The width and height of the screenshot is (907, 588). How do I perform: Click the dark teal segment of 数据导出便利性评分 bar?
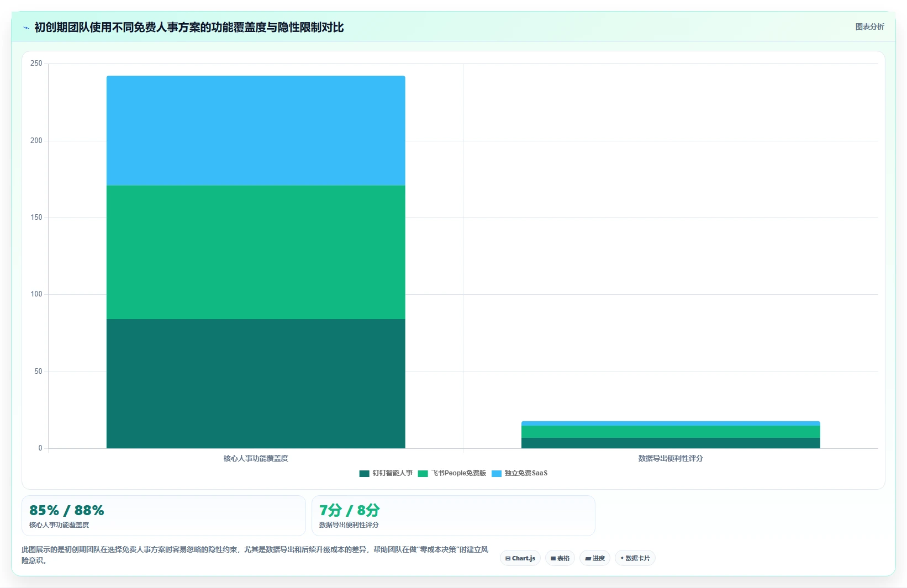(x=671, y=443)
